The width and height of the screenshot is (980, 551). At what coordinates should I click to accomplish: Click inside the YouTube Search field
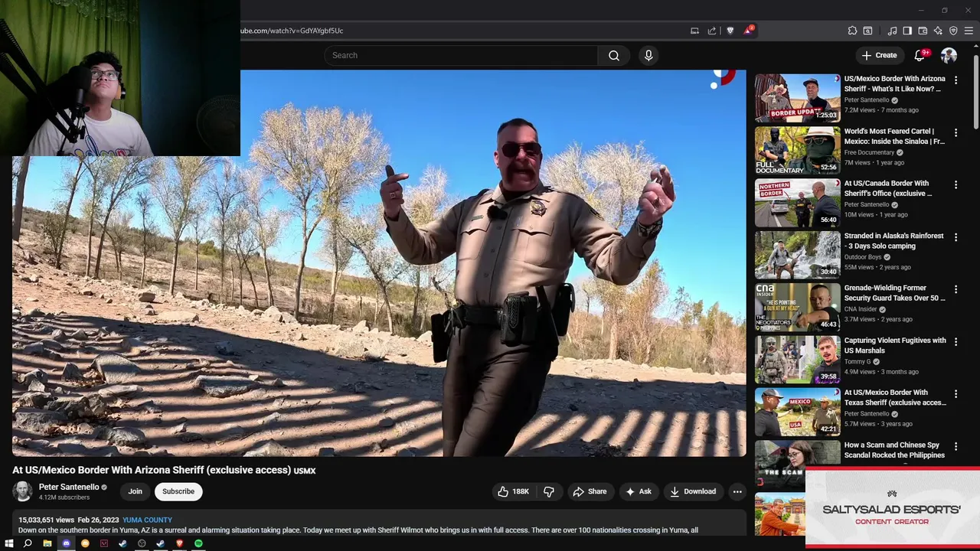[462, 55]
